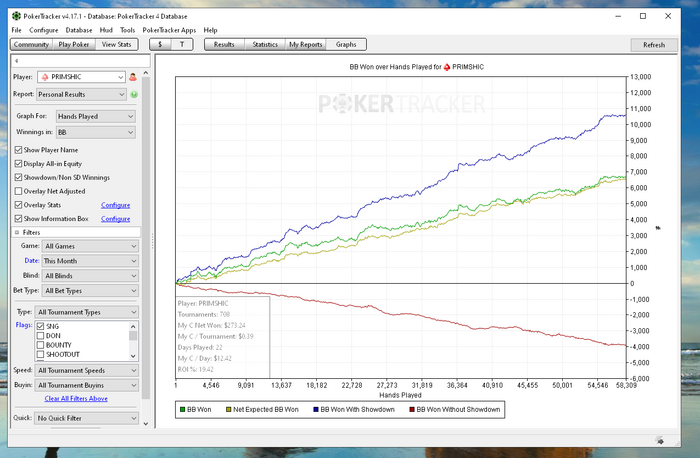
Task: Open the Hud menu
Action: [106, 30]
